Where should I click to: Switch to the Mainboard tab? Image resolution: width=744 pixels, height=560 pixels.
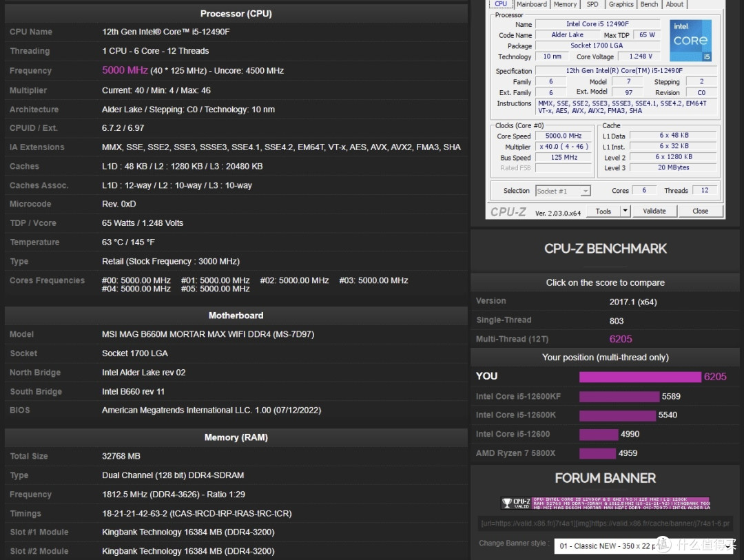(531, 4)
